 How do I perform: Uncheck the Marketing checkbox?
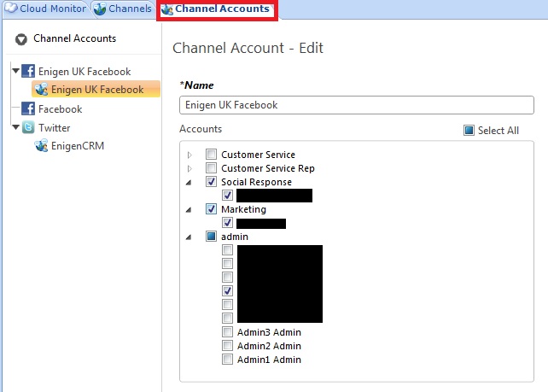(212, 209)
